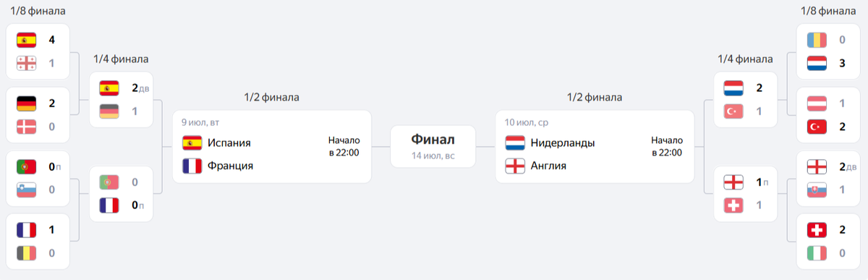Click the Italy flag in the bottom right
868x280 pixels.
coord(817,253)
